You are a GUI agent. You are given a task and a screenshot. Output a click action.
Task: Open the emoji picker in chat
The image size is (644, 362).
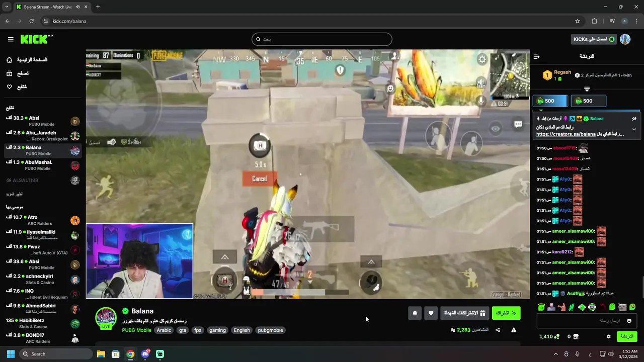[x=629, y=321]
